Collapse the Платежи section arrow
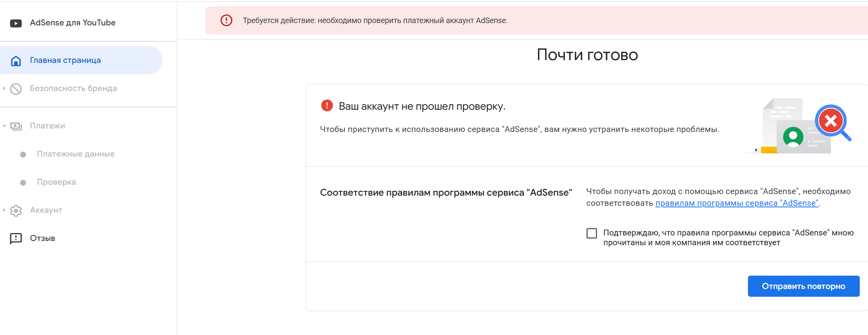This screenshot has width=868, height=335. point(4,126)
